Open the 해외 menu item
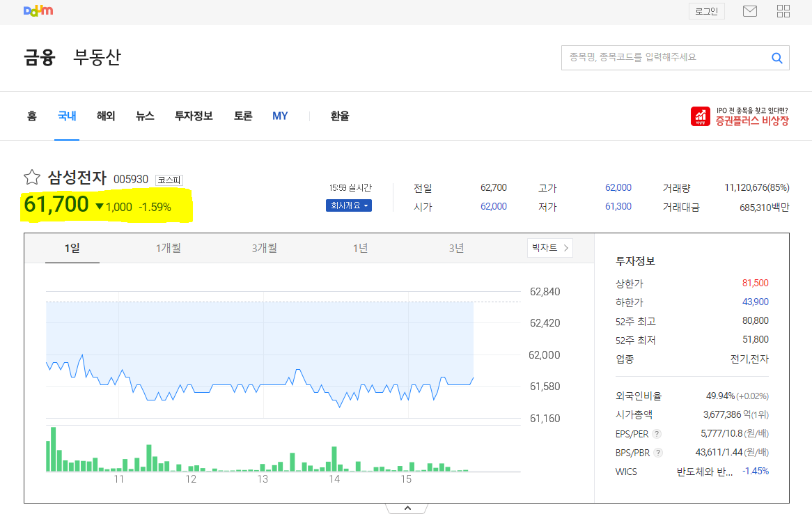The width and height of the screenshot is (812, 514). pos(105,116)
